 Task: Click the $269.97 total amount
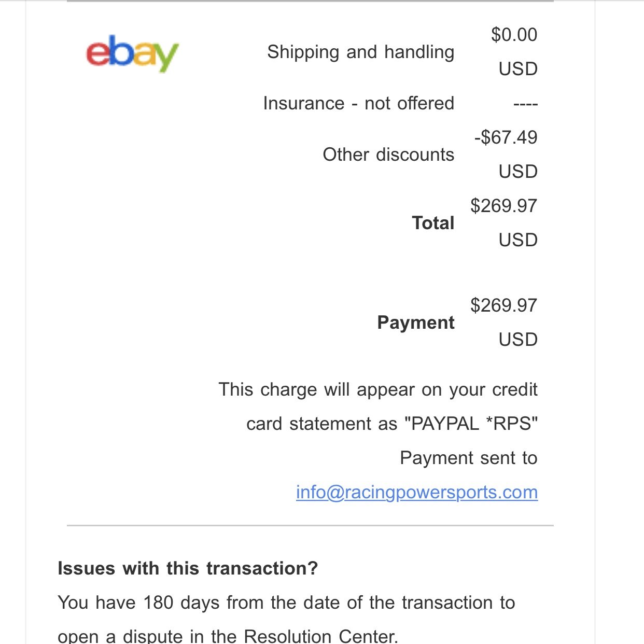click(x=504, y=206)
